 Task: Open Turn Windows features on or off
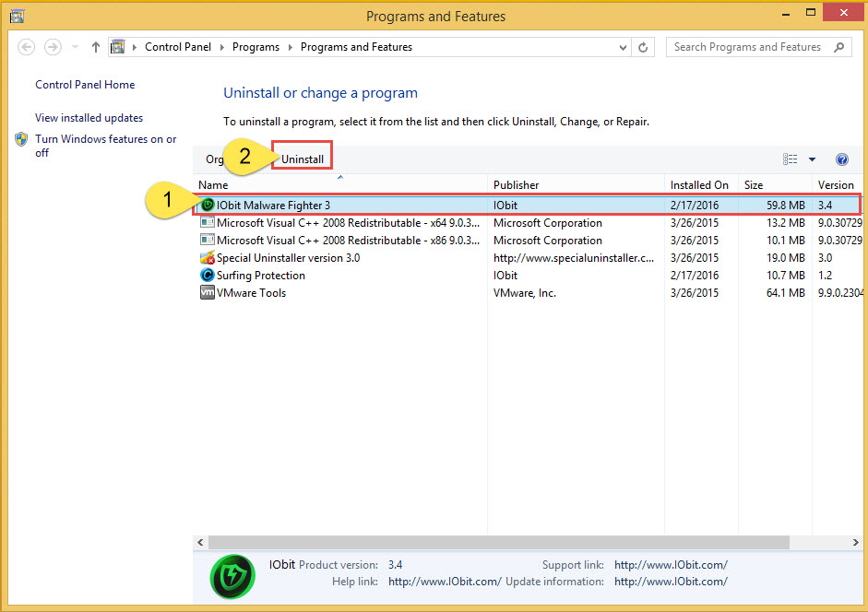(x=106, y=146)
